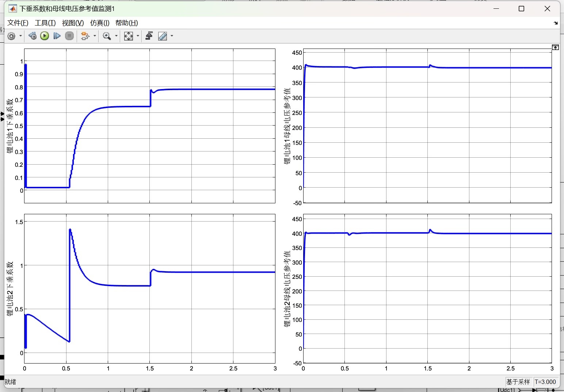Minimize the scope window

[496, 9]
